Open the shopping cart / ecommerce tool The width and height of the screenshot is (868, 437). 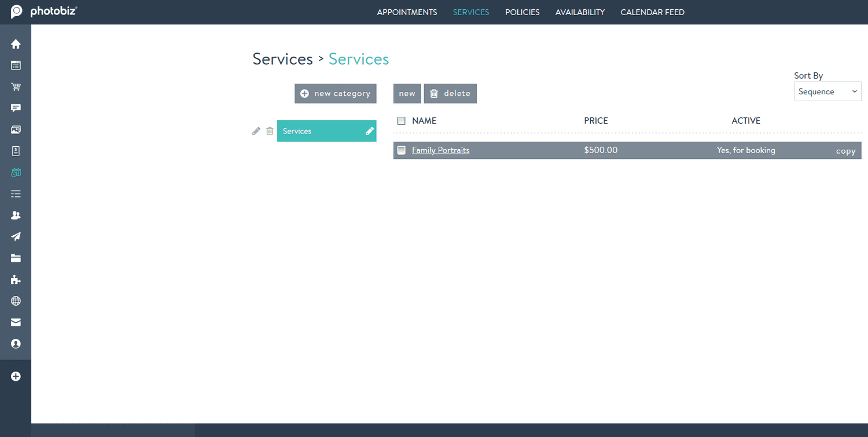[16, 87]
